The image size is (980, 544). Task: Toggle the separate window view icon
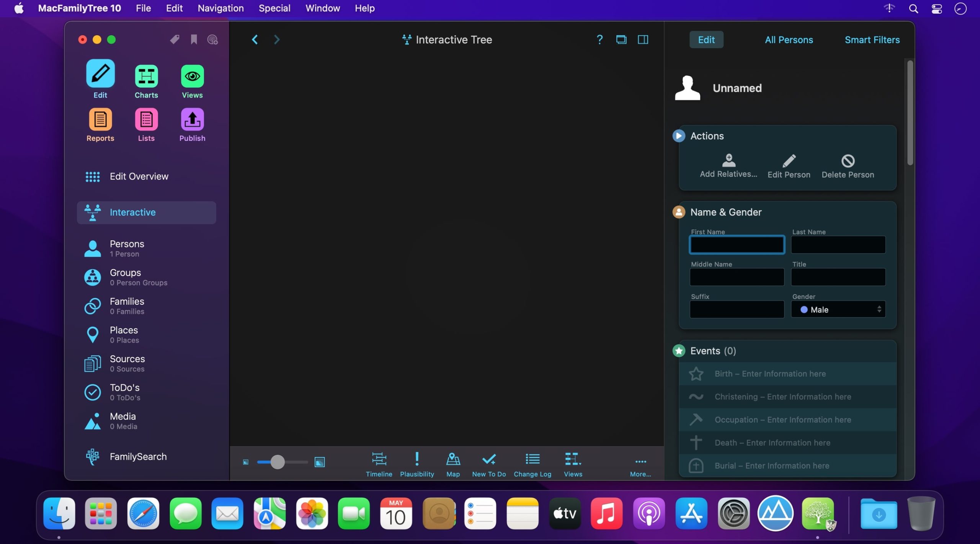[x=621, y=39]
